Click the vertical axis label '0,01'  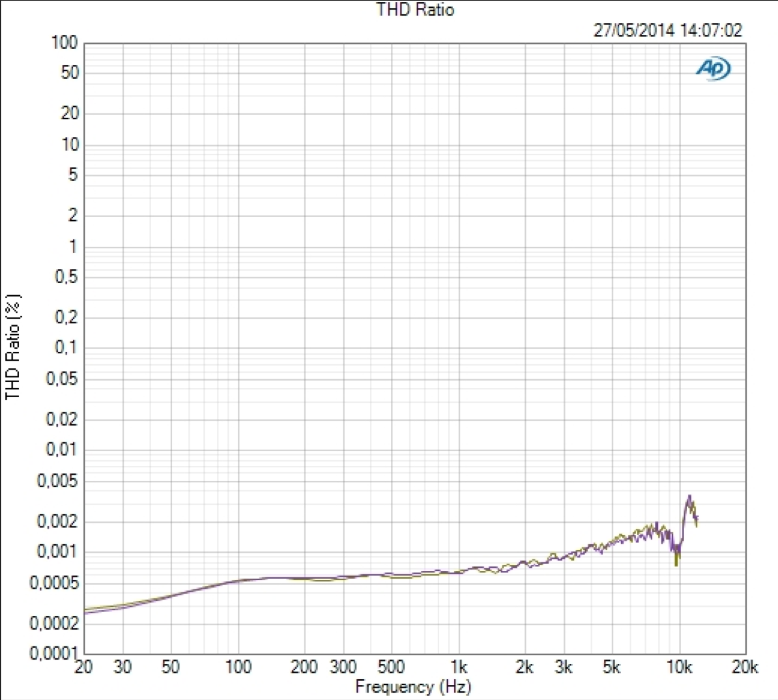tap(62, 450)
